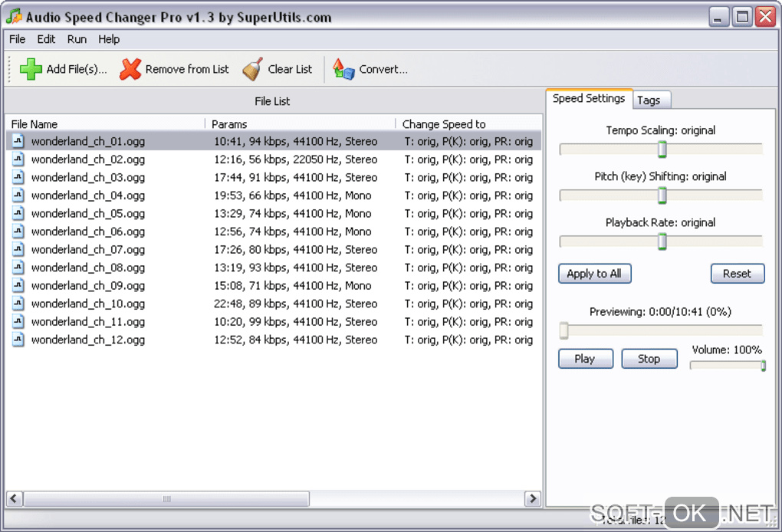Image resolution: width=782 pixels, height=532 pixels.
Task: Click file icon of wonderland_ch_04.ogg
Action: [18, 195]
